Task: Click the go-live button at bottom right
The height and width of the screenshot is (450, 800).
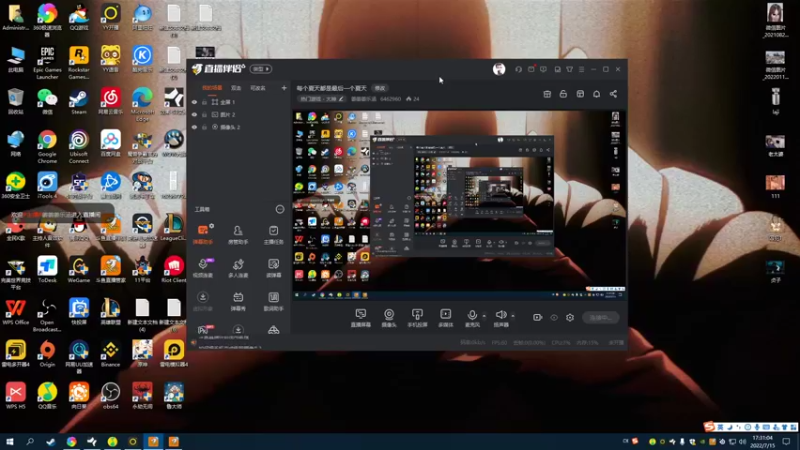Action: [x=601, y=317]
